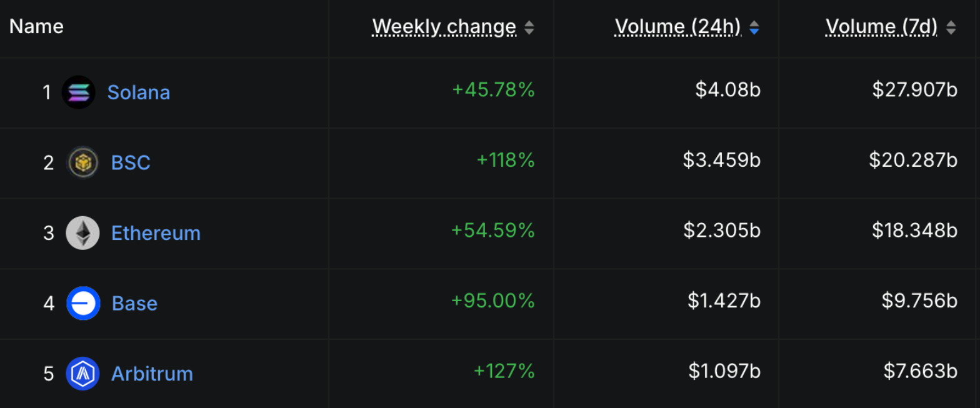Click the Solana chain logo icon
The width and height of the screenshot is (980, 408).
(79, 92)
